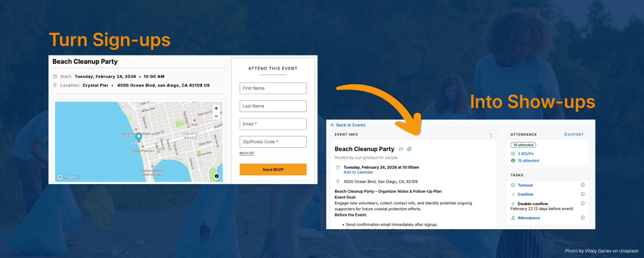Open the 15 attended link
Screen dimensions: 644x258
coord(529,161)
